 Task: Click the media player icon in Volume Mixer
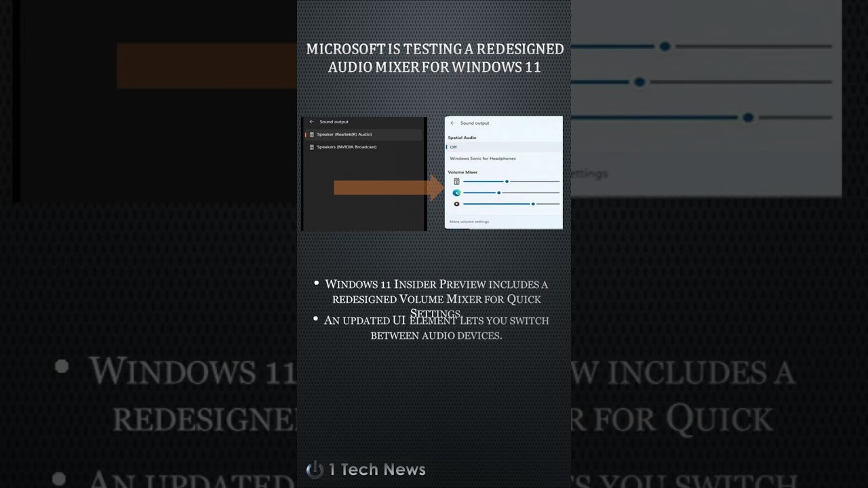[456, 204]
